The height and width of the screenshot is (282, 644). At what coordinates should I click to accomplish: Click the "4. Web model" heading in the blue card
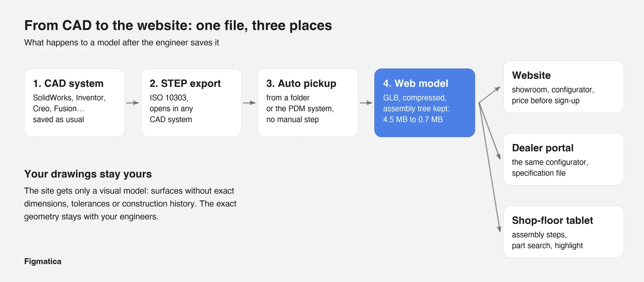pos(416,83)
